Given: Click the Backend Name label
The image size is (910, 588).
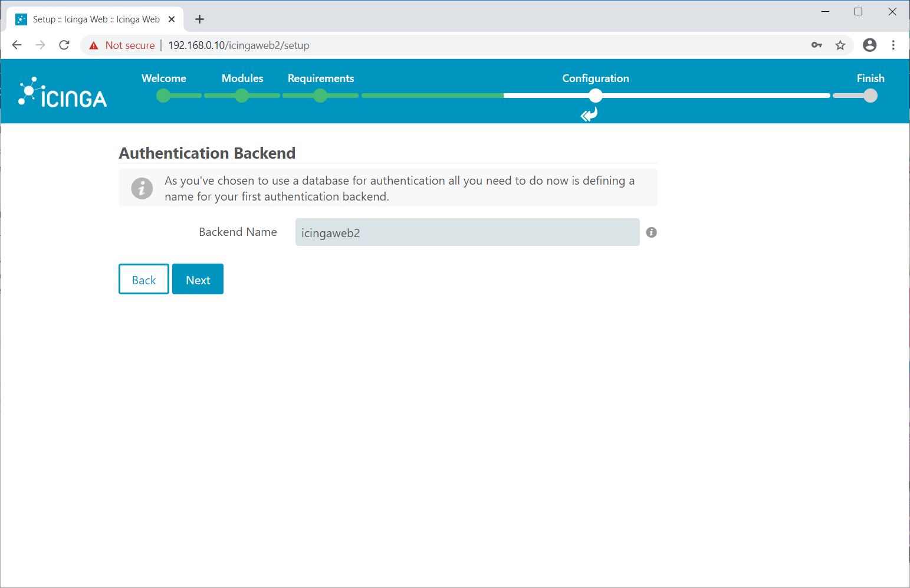Looking at the screenshot, I should [238, 232].
